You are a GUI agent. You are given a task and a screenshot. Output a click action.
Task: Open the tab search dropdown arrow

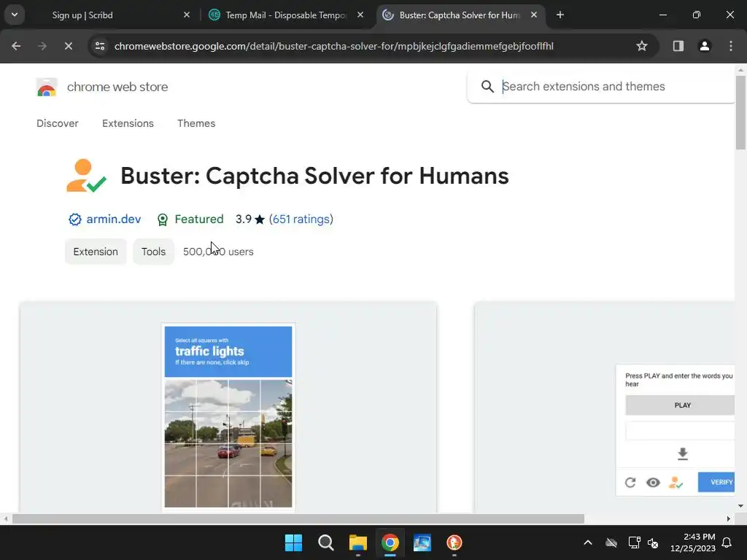coord(15,15)
